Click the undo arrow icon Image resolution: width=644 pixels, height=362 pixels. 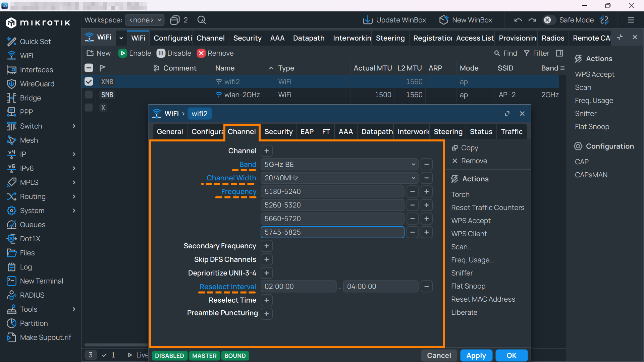tap(518, 20)
